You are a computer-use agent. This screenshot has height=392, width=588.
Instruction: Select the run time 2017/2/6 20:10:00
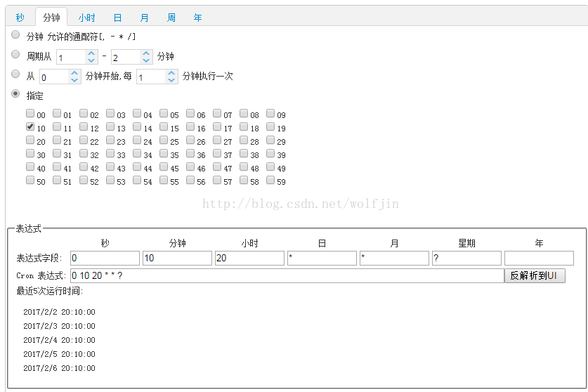pyautogui.click(x=59, y=368)
